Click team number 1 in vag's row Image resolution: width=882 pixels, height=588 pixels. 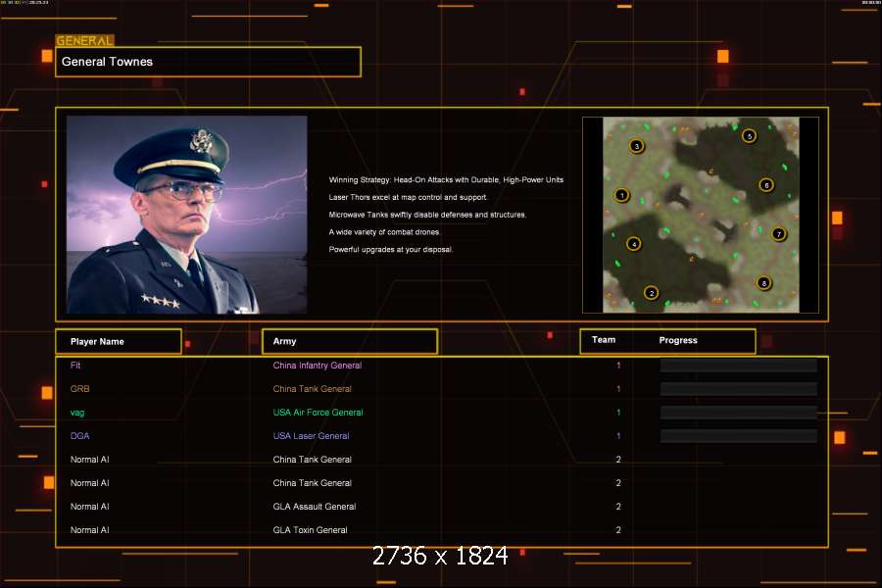pyautogui.click(x=618, y=413)
